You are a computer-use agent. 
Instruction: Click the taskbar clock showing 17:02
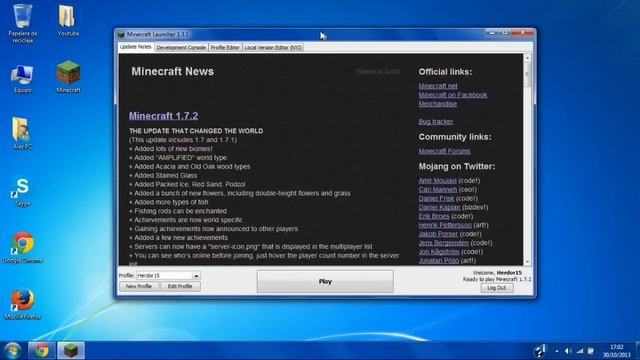point(617,351)
